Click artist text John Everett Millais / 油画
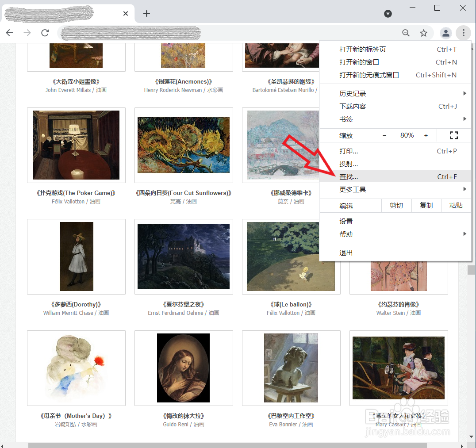This screenshot has width=476, height=448. click(76, 90)
